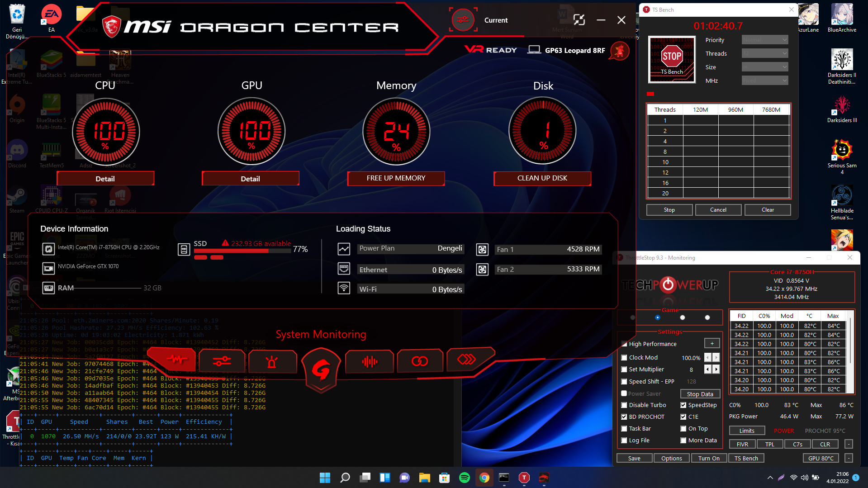The width and height of the screenshot is (868, 488).
Task: Open ThrottleStop Options
Action: click(x=672, y=458)
